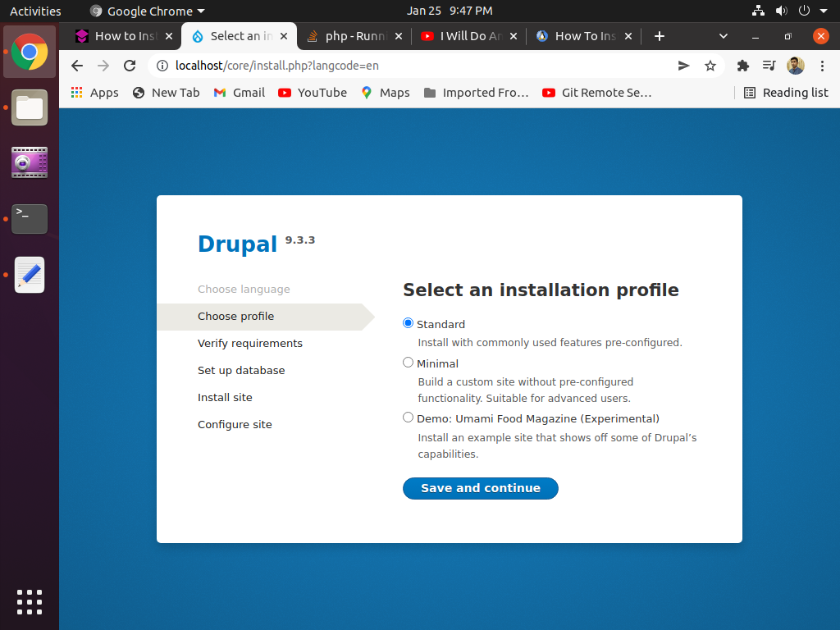Image resolution: width=840 pixels, height=630 pixels.
Task: Open Terminal from the dock
Action: tap(30, 218)
